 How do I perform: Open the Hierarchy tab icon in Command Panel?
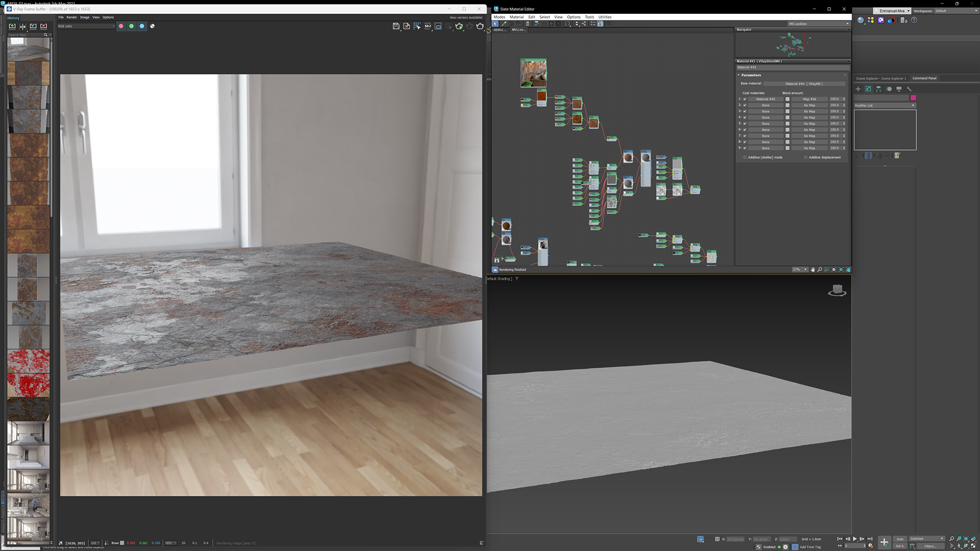[878, 89]
